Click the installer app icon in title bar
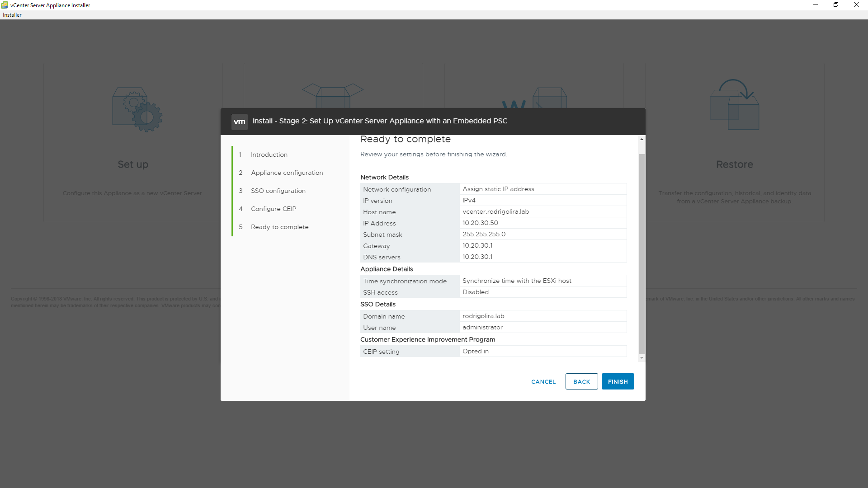 5,5
